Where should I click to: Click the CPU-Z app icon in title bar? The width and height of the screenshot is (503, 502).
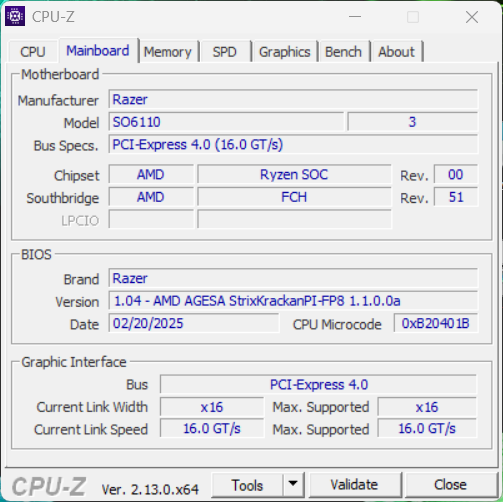[x=15, y=16]
